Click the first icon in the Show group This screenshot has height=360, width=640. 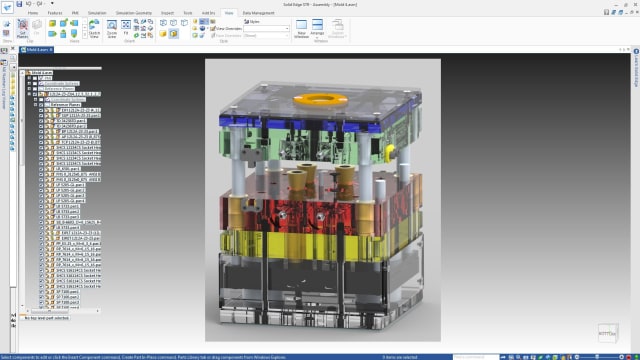tap(7, 24)
